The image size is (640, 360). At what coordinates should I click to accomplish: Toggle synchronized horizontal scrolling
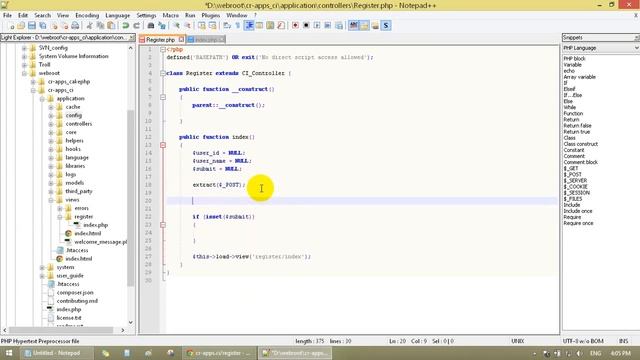click(212, 26)
